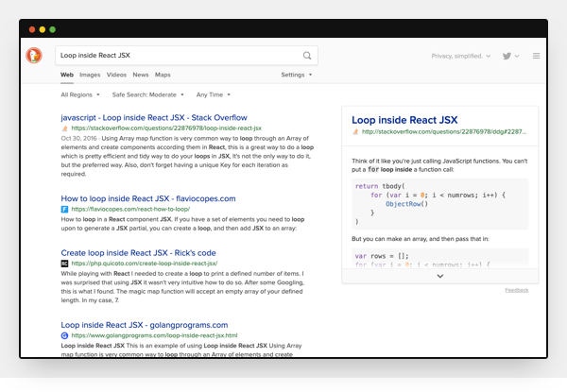Open the Privacy, simplified dropdown
Screen dimensions: 567x392
point(461,56)
